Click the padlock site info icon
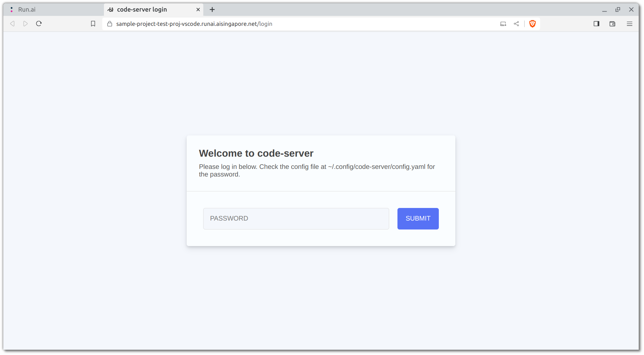The width and height of the screenshot is (644, 355). coord(110,24)
